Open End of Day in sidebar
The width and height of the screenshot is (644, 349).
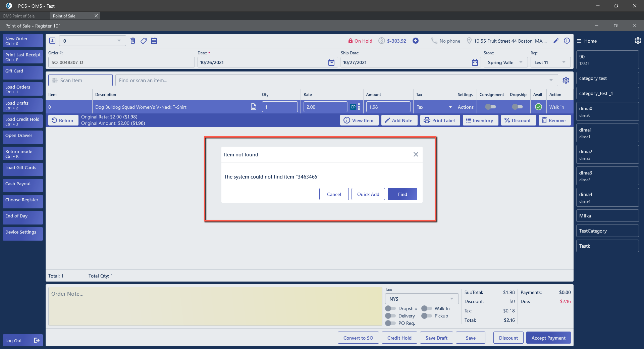click(23, 218)
